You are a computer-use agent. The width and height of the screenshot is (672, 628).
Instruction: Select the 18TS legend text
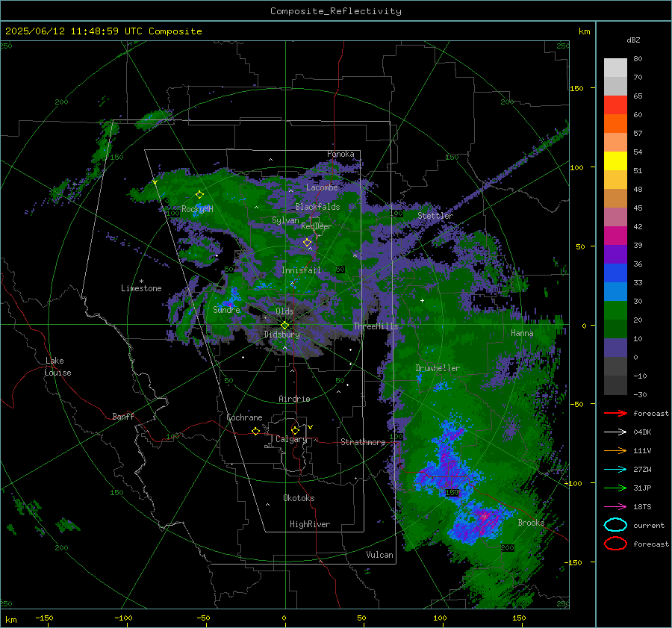[642, 507]
